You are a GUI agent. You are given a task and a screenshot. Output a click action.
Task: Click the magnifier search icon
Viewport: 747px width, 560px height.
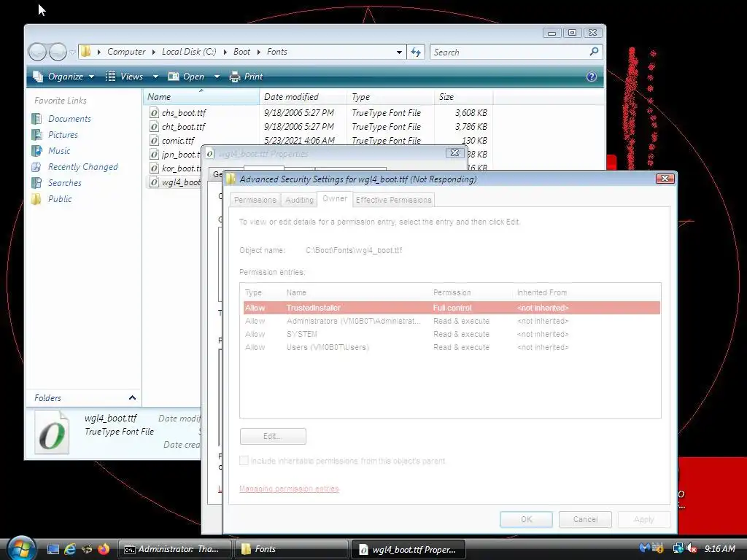tap(594, 52)
